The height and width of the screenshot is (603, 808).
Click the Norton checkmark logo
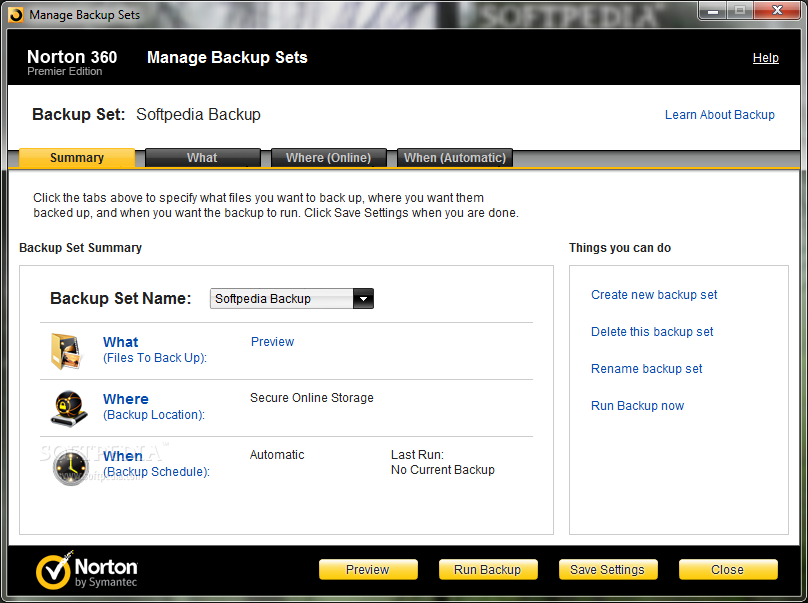(54, 570)
